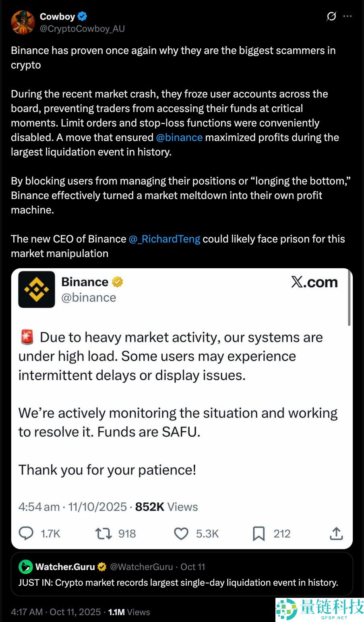Viewport: 364px width, 622px height.
Task: Click the Oct 11 timestamp on Watcher.Guru's post
Action: click(x=192, y=566)
